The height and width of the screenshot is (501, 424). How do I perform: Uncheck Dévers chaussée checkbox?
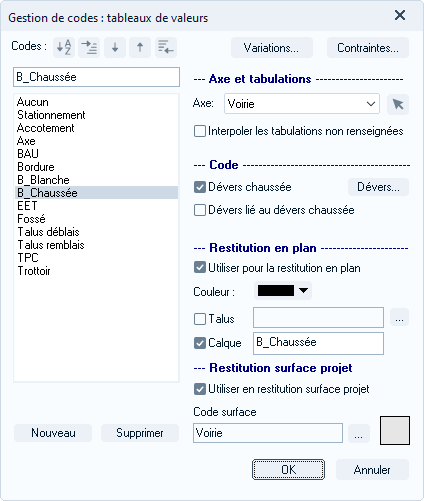pyautogui.click(x=200, y=187)
